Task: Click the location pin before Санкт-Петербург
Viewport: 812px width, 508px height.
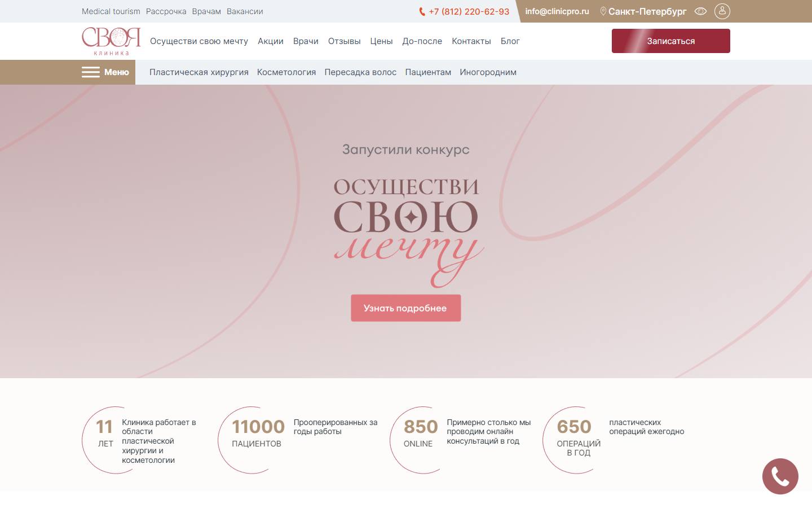Action: [x=603, y=11]
